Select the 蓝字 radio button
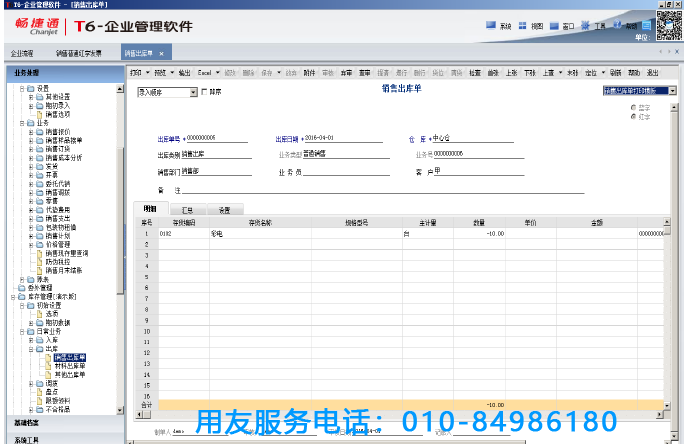Screen dimensions: 686x444 click(633, 107)
